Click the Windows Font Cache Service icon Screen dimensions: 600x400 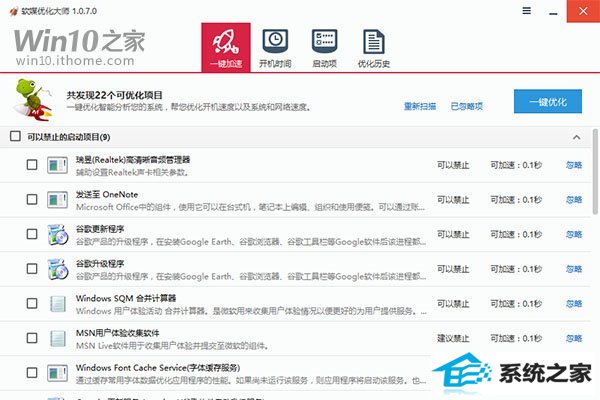pyautogui.click(x=57, y=373)
